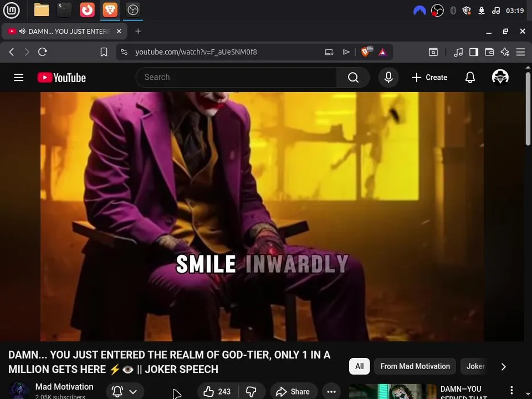Launch the terminal from panel

click(x=64, y=10)
